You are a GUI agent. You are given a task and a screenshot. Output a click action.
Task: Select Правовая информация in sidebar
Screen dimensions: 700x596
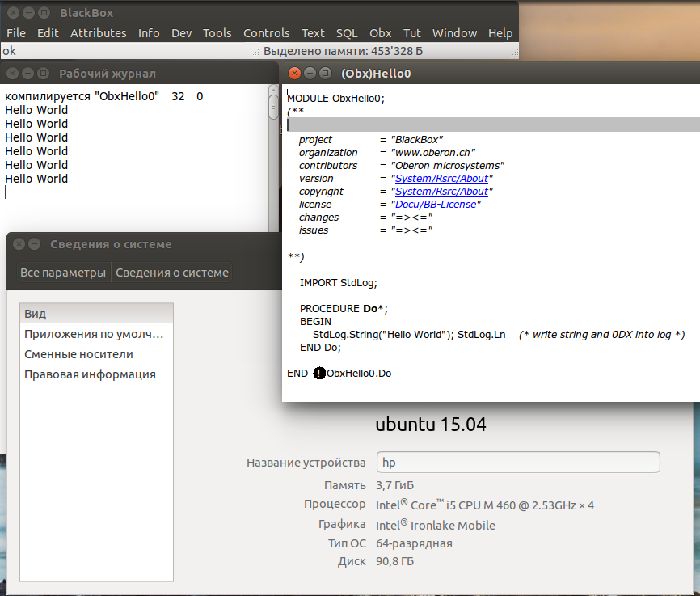pyautogui.click(x=96, y=374)
